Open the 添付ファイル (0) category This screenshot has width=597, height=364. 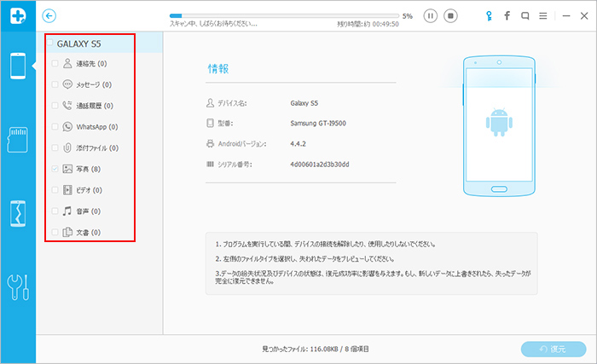point(97,148)
